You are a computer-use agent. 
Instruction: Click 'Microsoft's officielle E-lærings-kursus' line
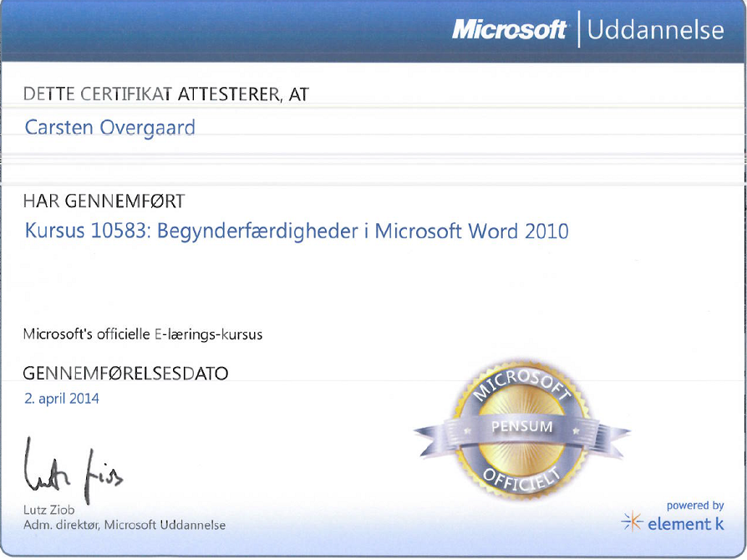click(142, 334)
